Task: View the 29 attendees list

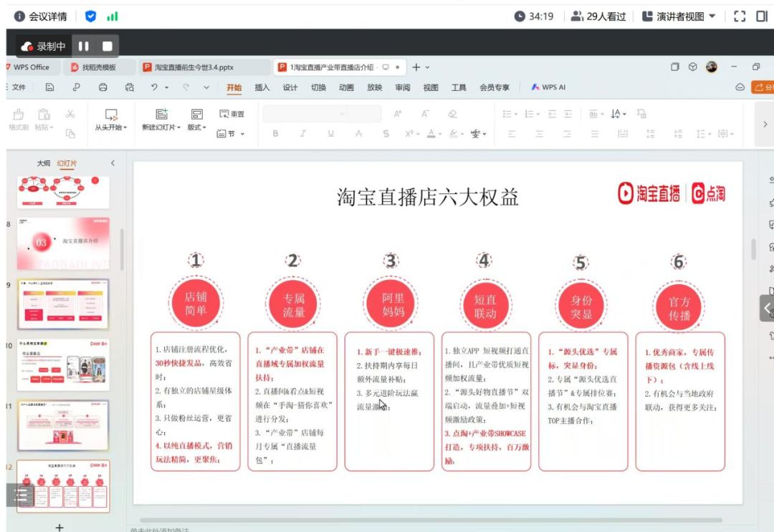Action: click(x=598, y=16)
